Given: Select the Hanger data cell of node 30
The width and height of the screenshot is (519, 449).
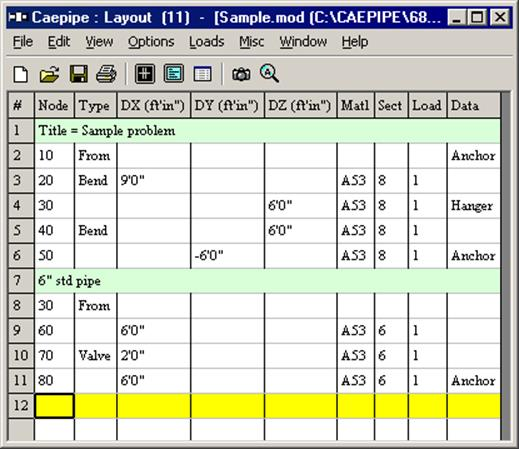Looking at the screenshot, I should pyautogui.click(x=474, y=206).
